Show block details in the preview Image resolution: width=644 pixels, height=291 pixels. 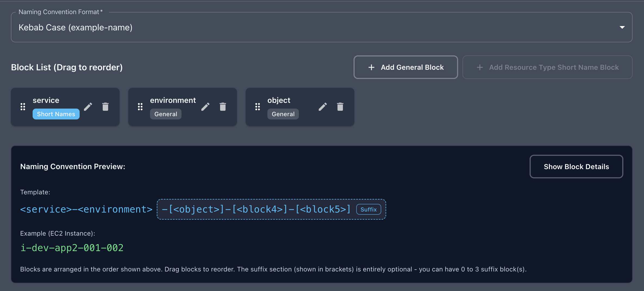(576, 167)
